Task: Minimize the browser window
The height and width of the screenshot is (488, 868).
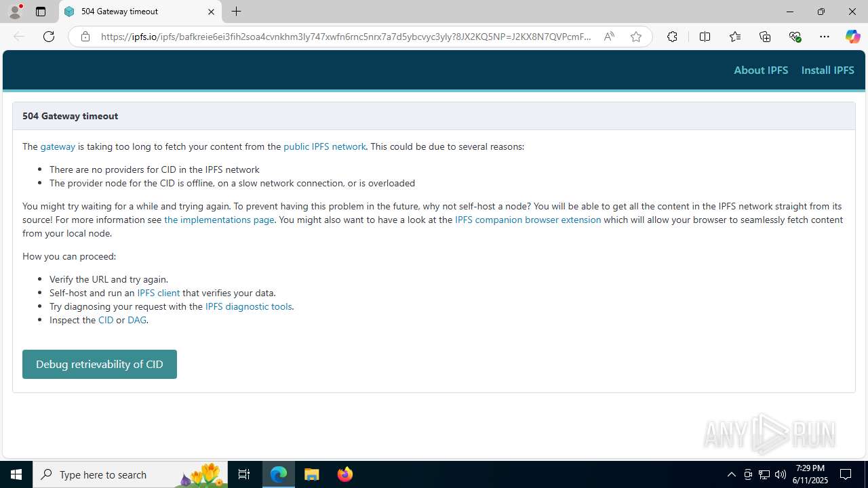Action: pos(789,12)
